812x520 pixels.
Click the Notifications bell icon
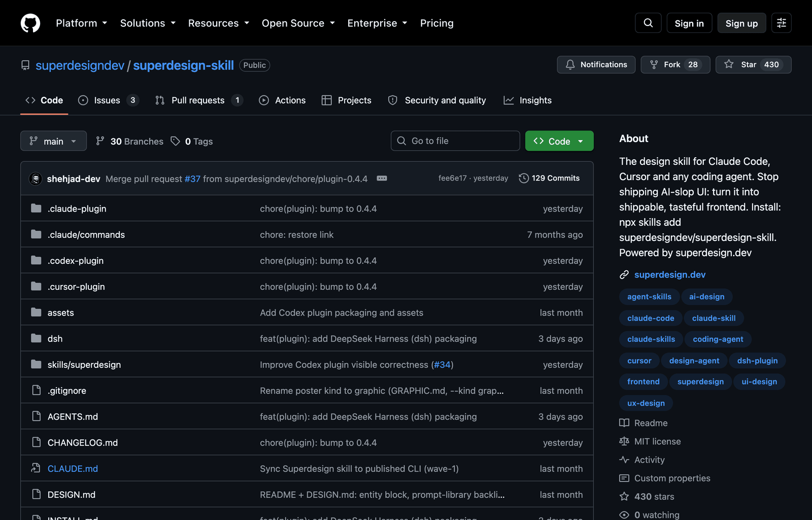[x=570, y=64]
